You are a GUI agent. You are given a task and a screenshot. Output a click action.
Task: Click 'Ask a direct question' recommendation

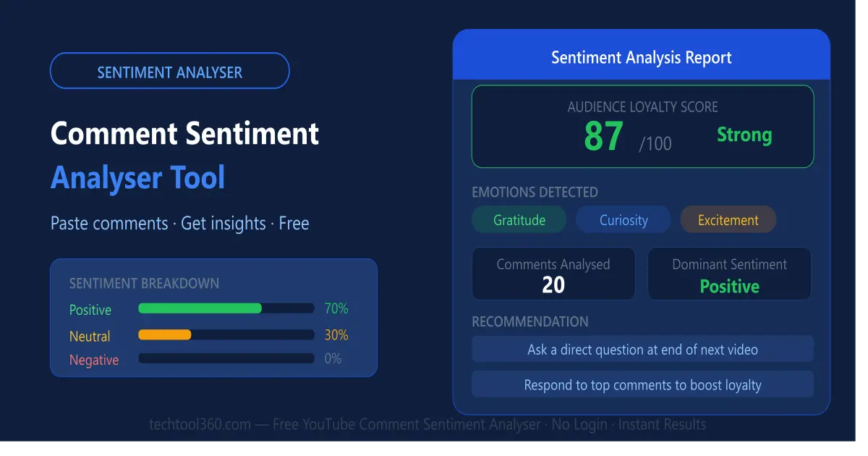pos(642,349)
